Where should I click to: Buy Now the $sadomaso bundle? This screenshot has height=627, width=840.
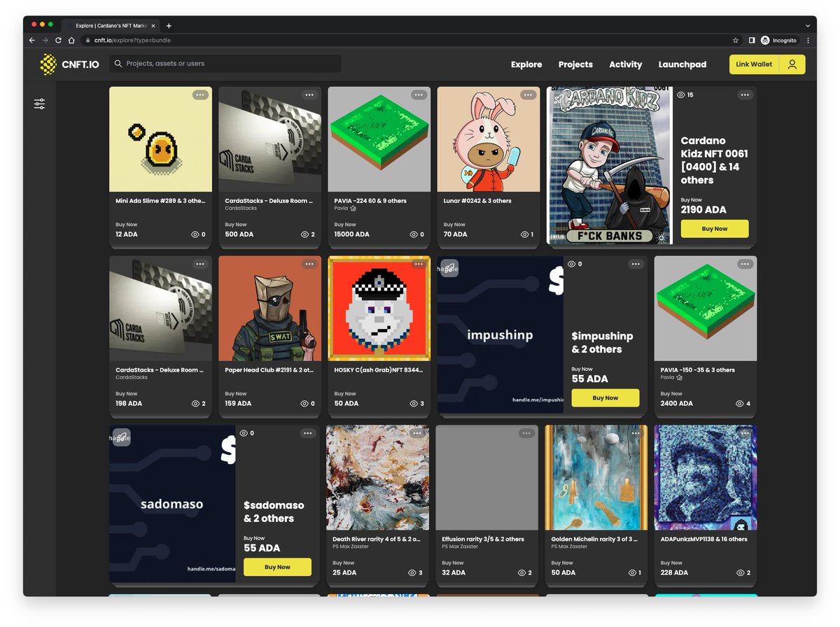pyautogui.click(x=277, y=567)
